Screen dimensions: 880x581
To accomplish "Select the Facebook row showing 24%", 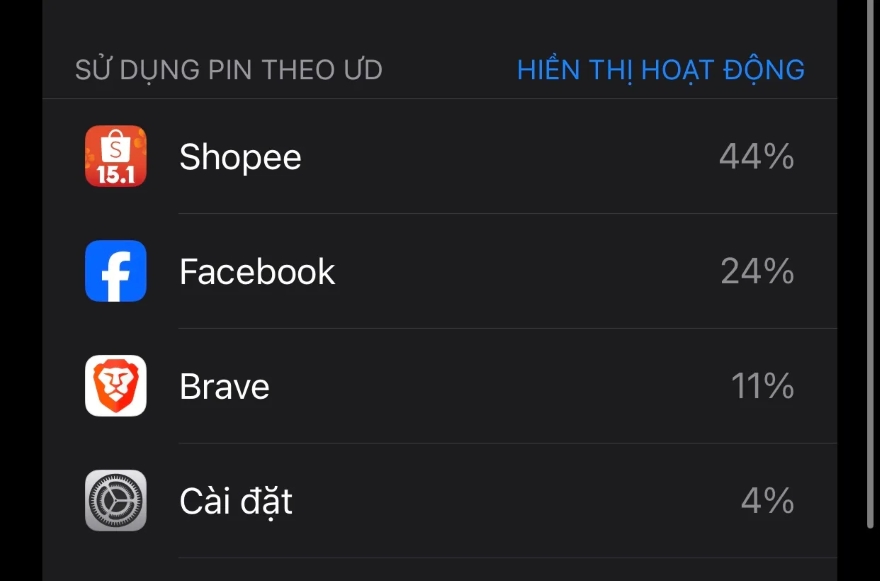I will point(440,271).
